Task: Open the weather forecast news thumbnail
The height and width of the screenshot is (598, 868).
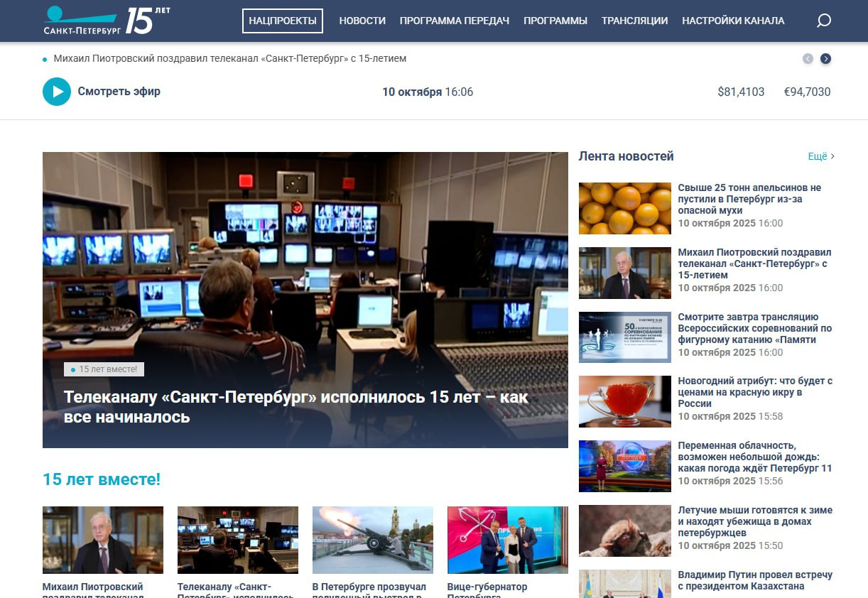Action: point(624,467)
